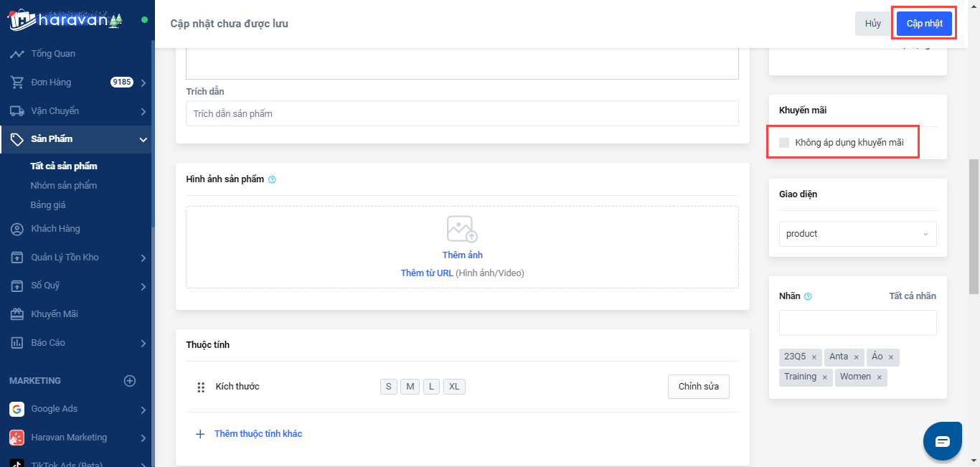Click the Khuyến Mãi gift icon
980x467 pixels.
tap(17, 314)
